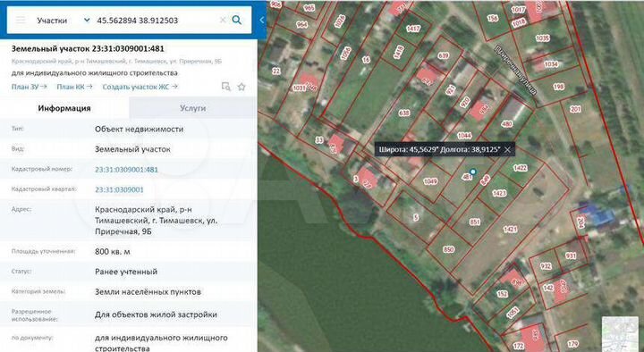Select parcel 33 on the map
644x352 pixels.
[x=319, y=140]
